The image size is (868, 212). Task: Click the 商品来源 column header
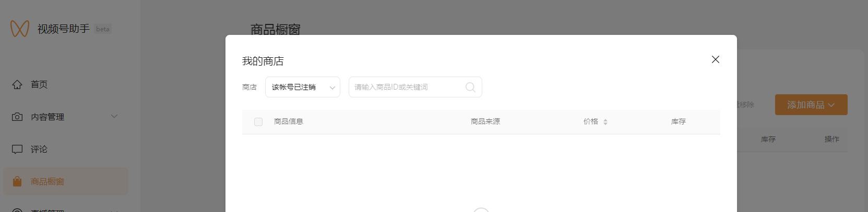(485, 121)
